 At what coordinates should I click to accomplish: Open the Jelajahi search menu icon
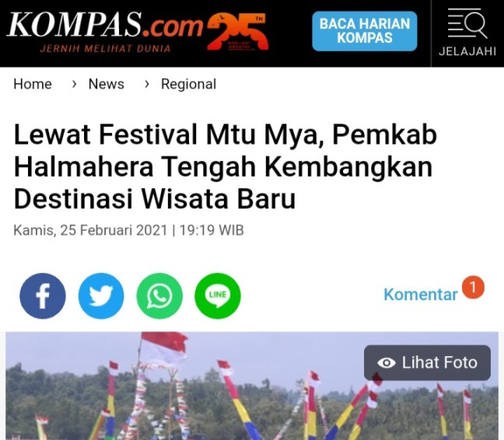point(467,33)
